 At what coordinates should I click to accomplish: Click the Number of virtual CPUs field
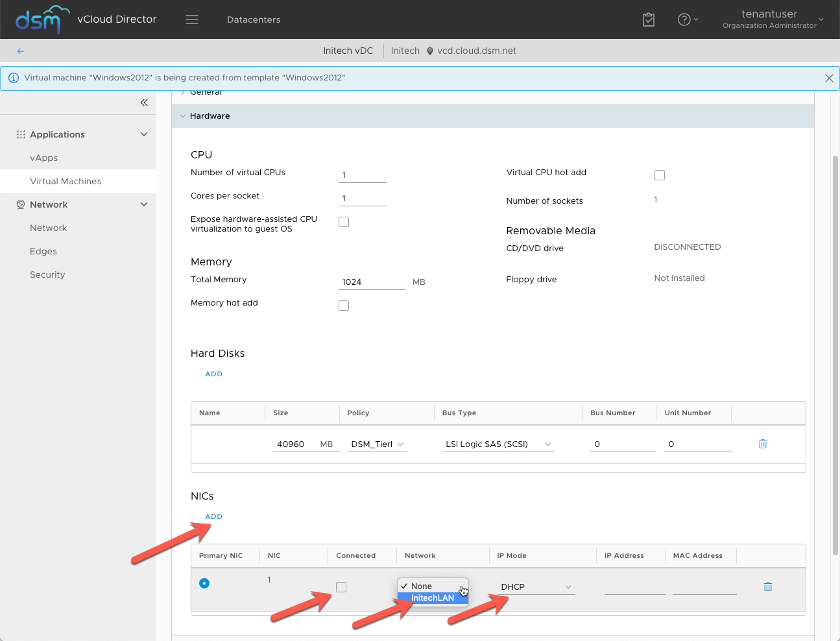tap(363, 175)
